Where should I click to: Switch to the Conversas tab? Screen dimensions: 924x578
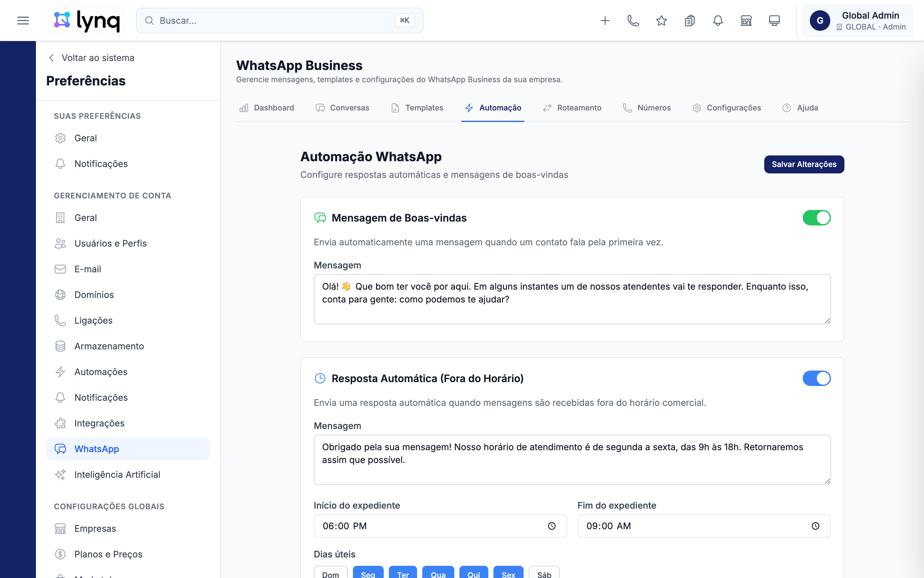click(x=343, y=108)
